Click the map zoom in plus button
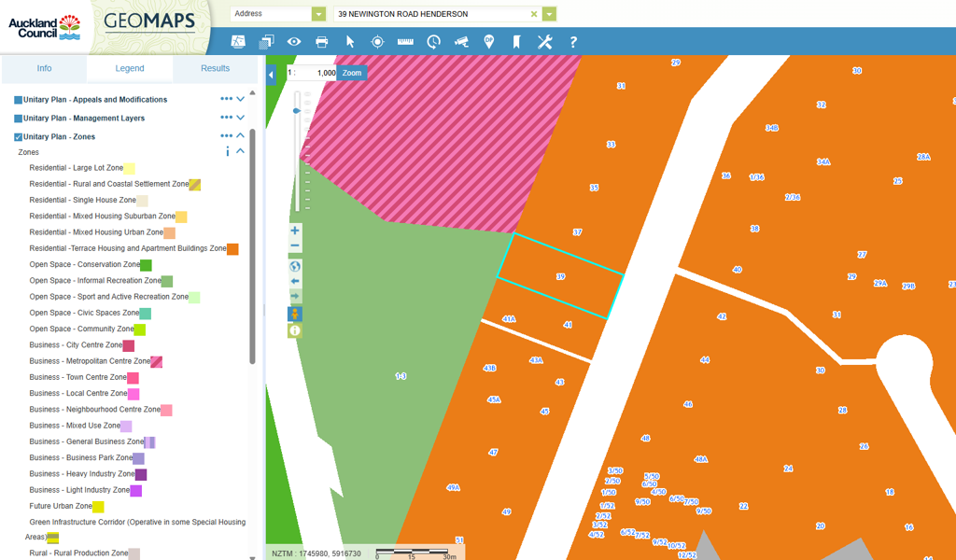 295,231
